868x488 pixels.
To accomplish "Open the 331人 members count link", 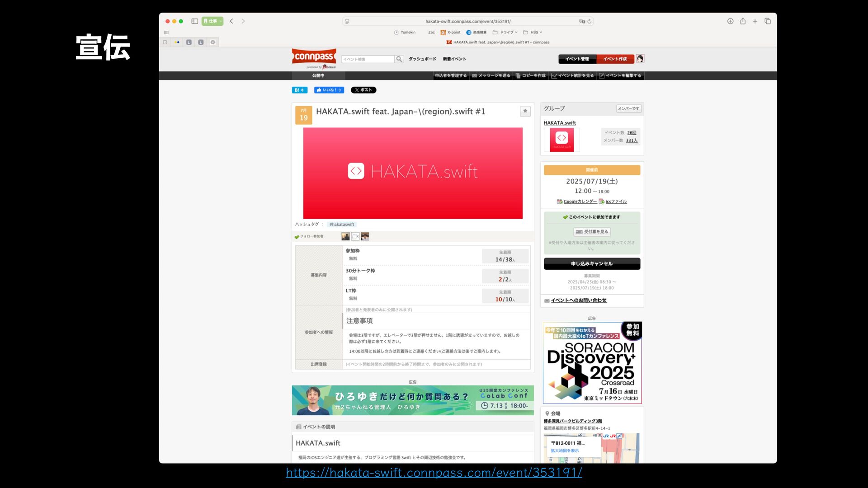I will (632, 141).
